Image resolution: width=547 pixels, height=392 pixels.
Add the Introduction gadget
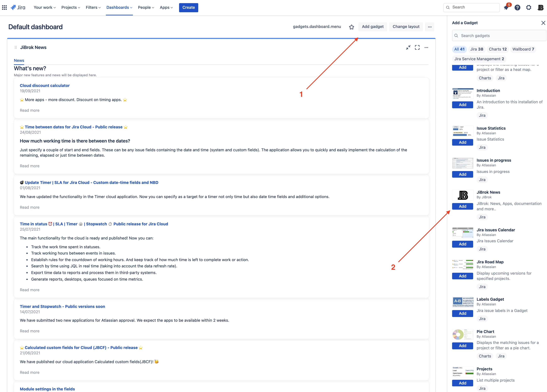[463, 105]
